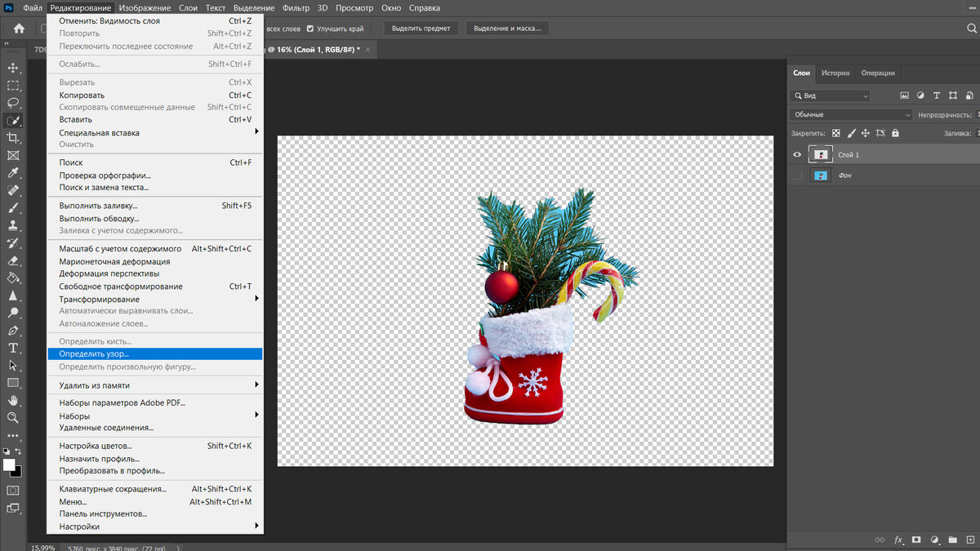The width and height of the screenshot is (980, 551).
Task: Create a new group folder icon
Action: 953,540
